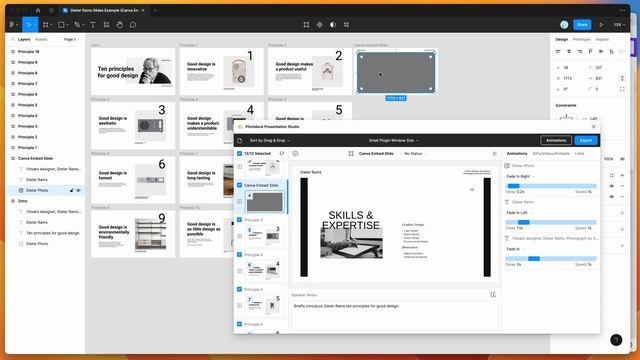
Task: Open the Fade In Right animation dropdown
Action: click(520, 176)
